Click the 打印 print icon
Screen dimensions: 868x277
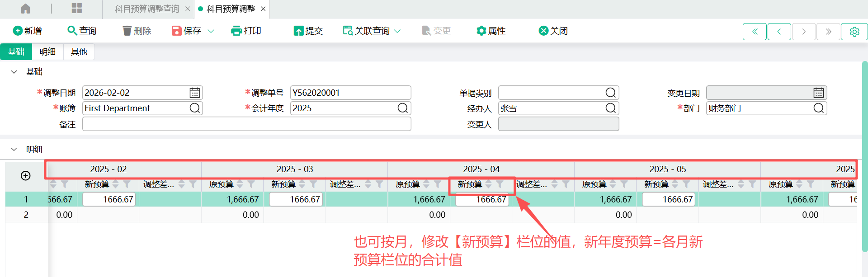(x=236, y=31)
